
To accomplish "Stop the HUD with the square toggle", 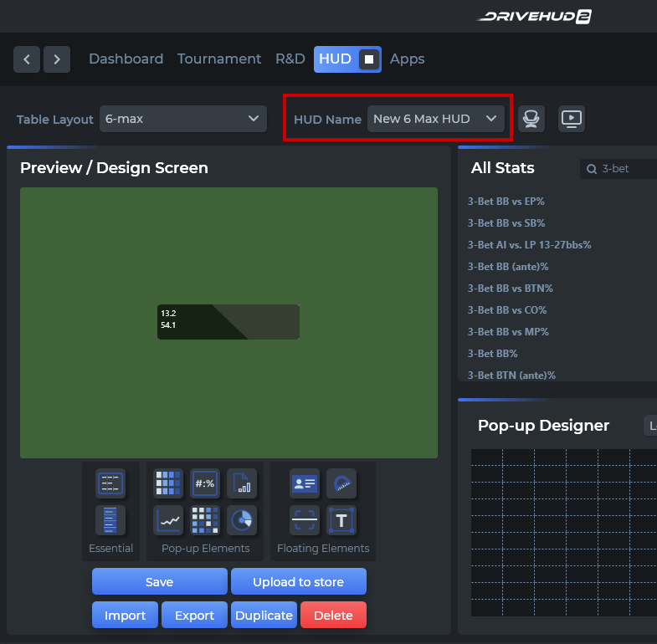I will [x=369, y=59].
